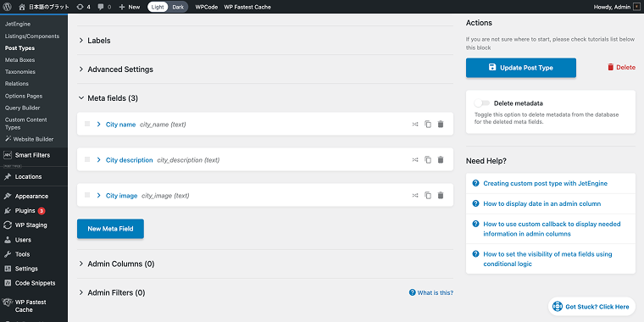Click the Users icon in sidebar
This screenshot has height=322, width=644.
click(7, 240)
